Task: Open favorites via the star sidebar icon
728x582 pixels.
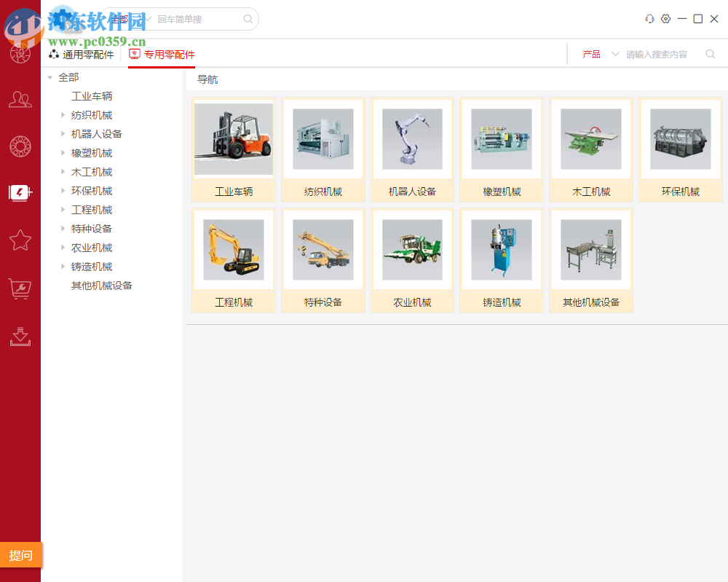Action: pos(20,240)
